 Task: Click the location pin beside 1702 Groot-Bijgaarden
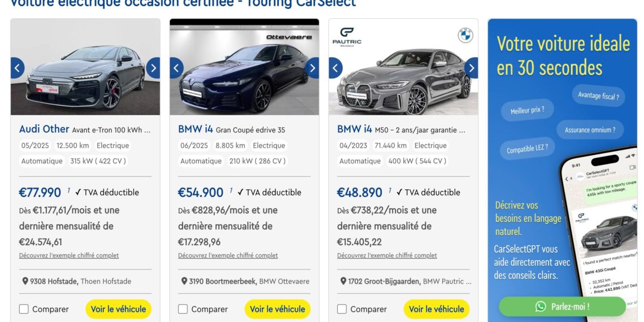343,281
